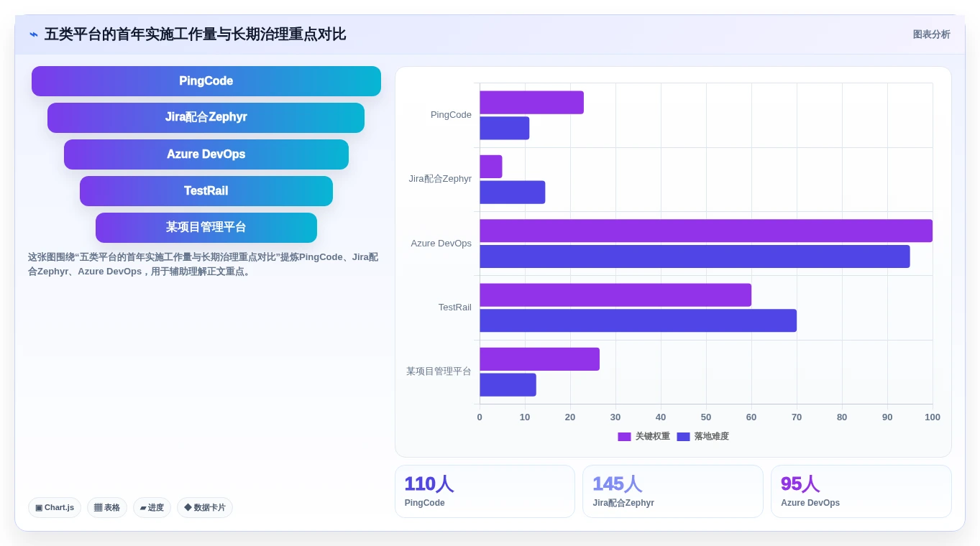Click 某项目管理平台's blue chart bar

pos(508,385)
